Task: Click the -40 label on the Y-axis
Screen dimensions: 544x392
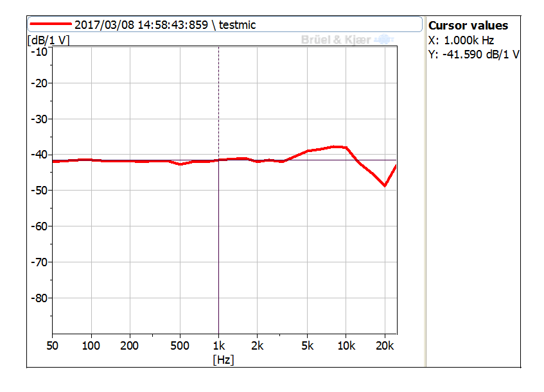Action: [39, 155]
